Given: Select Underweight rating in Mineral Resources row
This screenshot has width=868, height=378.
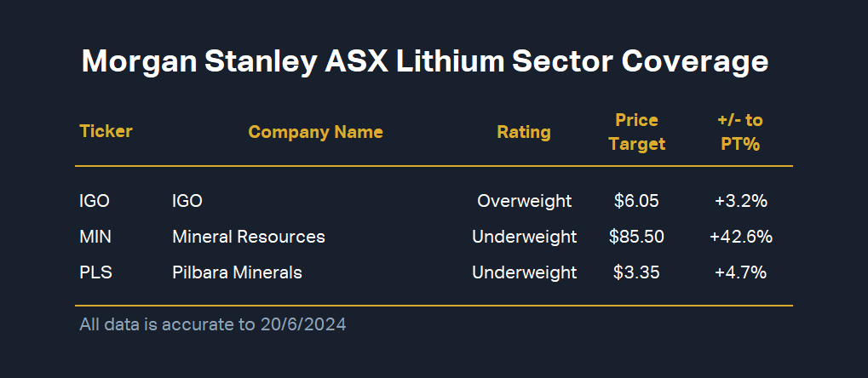Looking at the screenshot, I should click(x=524, y=237).
